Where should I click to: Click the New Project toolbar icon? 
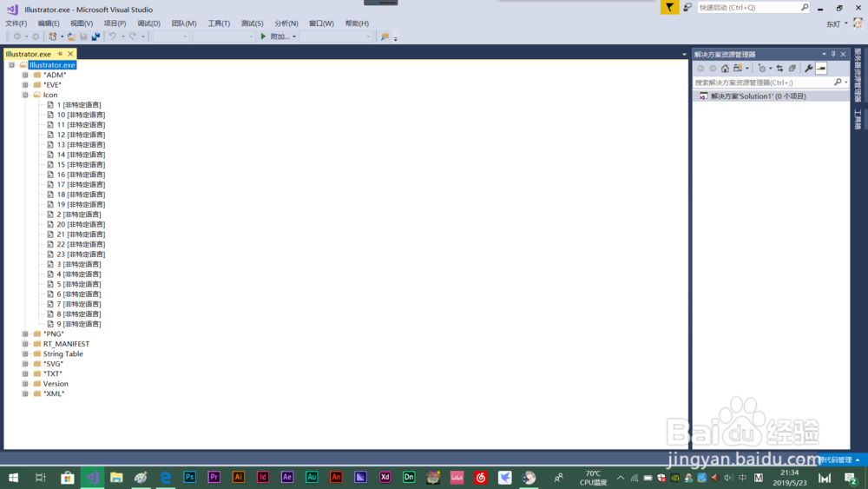[x=53, y=36]
